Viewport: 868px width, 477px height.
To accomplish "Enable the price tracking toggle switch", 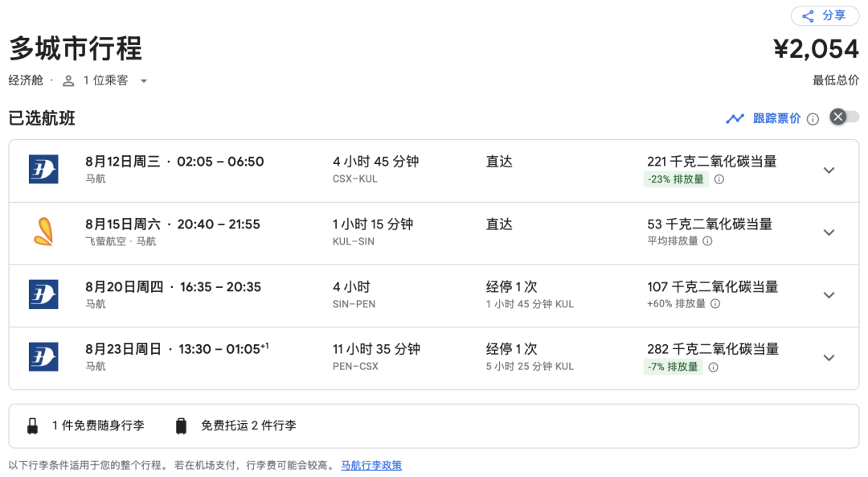I will click(841, 117).
